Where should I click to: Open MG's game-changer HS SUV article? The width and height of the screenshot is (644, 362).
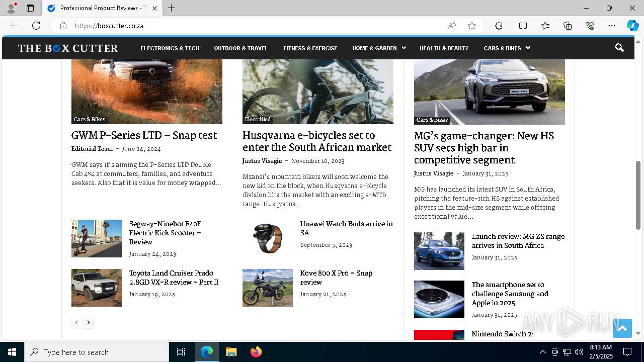pyautogui.click(x=484, y=148)
